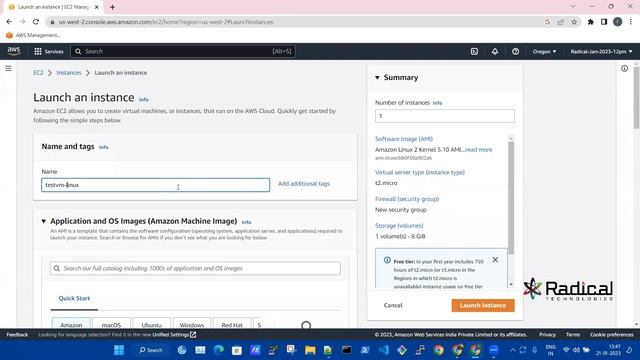Viewport: 640px width, 360px height.
Task: Click the AMI catalog search box
Action: (195, 268)
